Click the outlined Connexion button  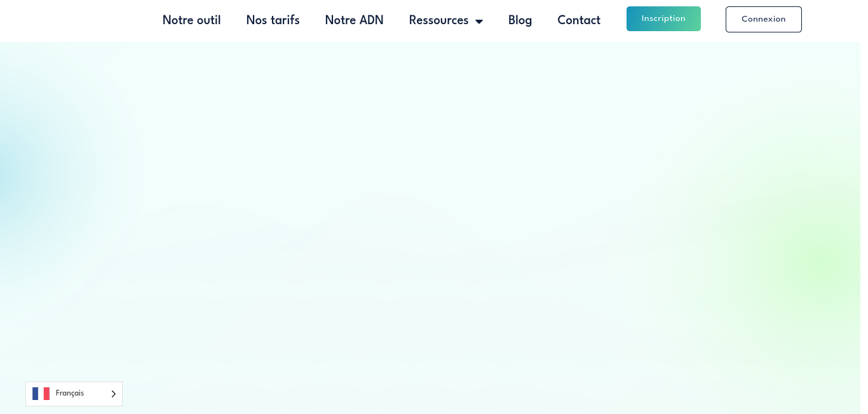763,19
